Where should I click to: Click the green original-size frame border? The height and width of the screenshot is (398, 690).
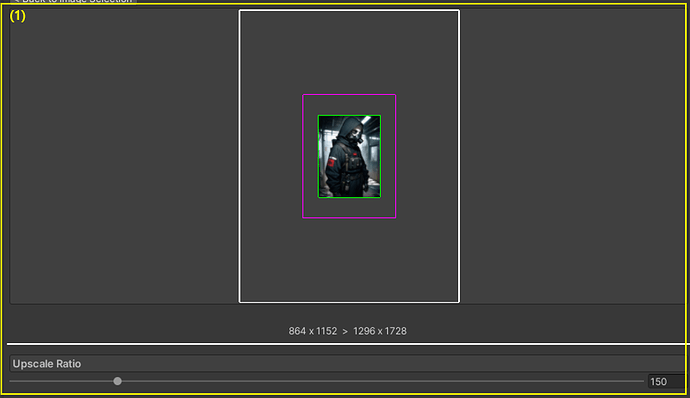click(x=318, y=156)
